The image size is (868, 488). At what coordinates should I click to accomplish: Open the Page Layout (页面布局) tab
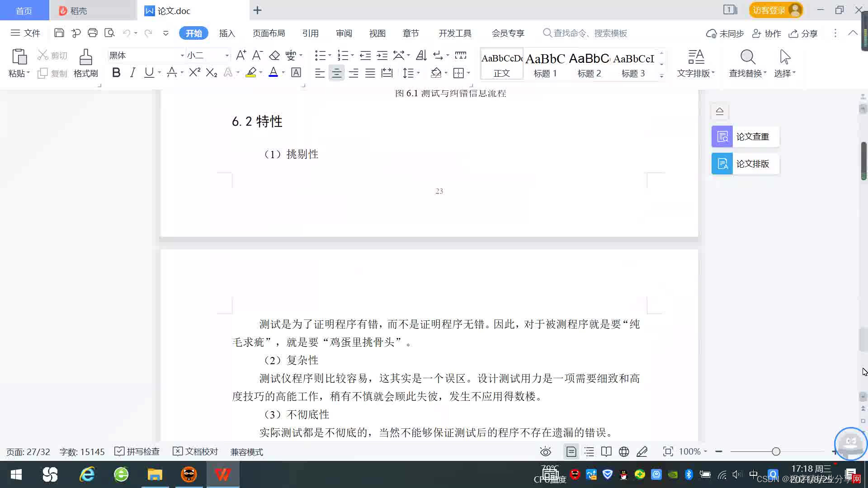point(269,33)
